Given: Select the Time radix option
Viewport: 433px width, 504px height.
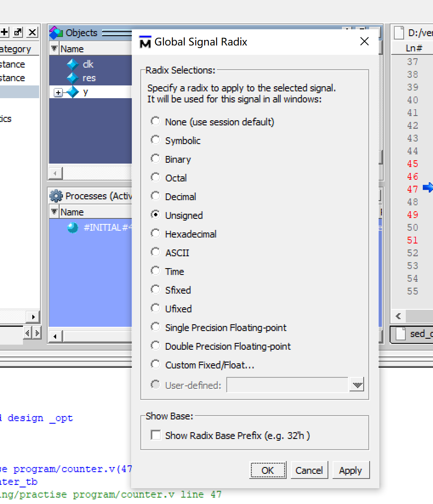Looking at the screenshot, I should 155,271.
